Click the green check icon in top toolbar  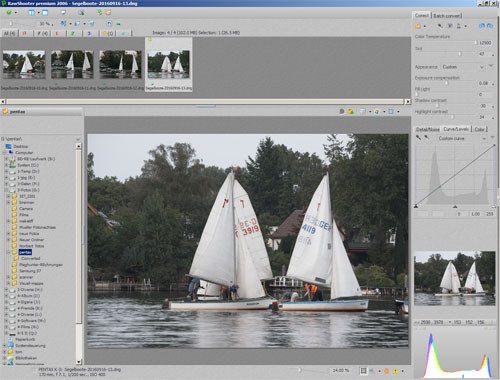[9, 12]
